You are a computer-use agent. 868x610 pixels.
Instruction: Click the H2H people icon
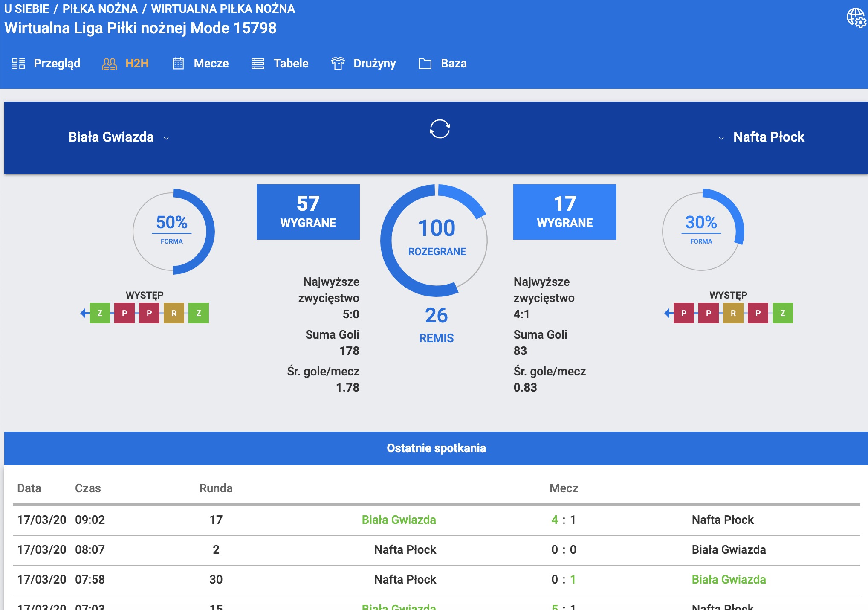(110, 64)
